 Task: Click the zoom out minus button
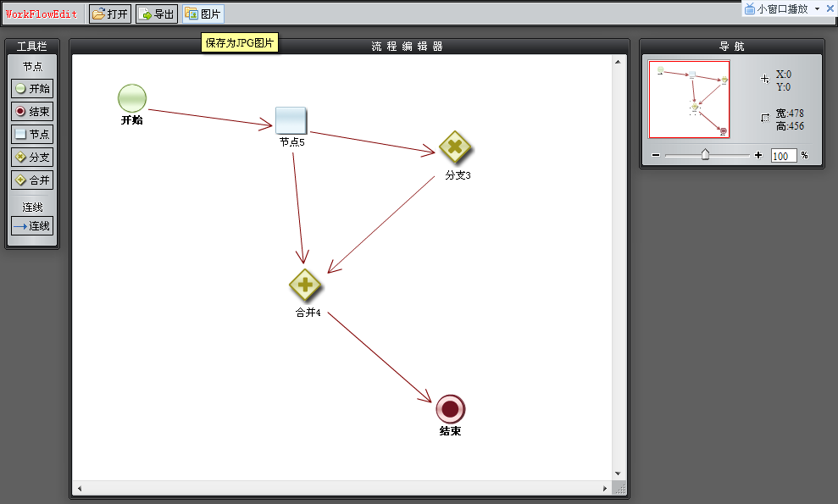point(656,155)
